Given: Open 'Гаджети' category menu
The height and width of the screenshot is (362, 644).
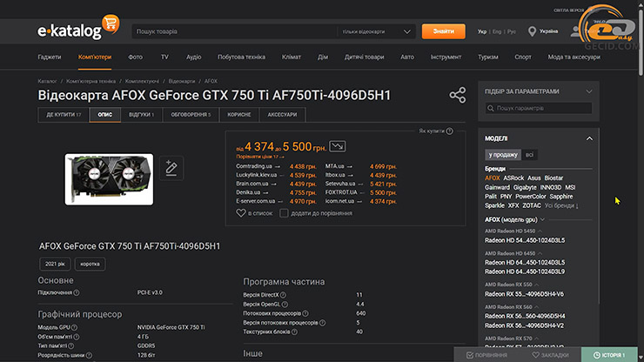Looking at the screenshot, I should point(50,57).
